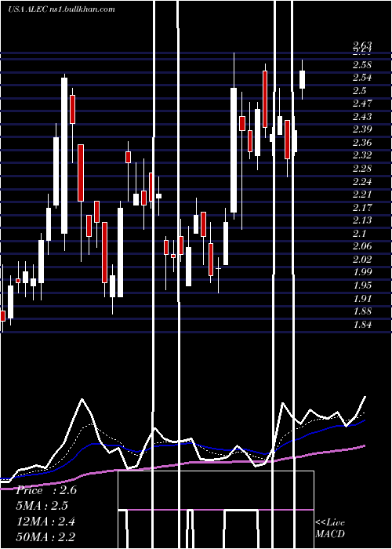The image size is (392, 549).
Task: Select the 1.99 price level label
Action: (362, 272)
